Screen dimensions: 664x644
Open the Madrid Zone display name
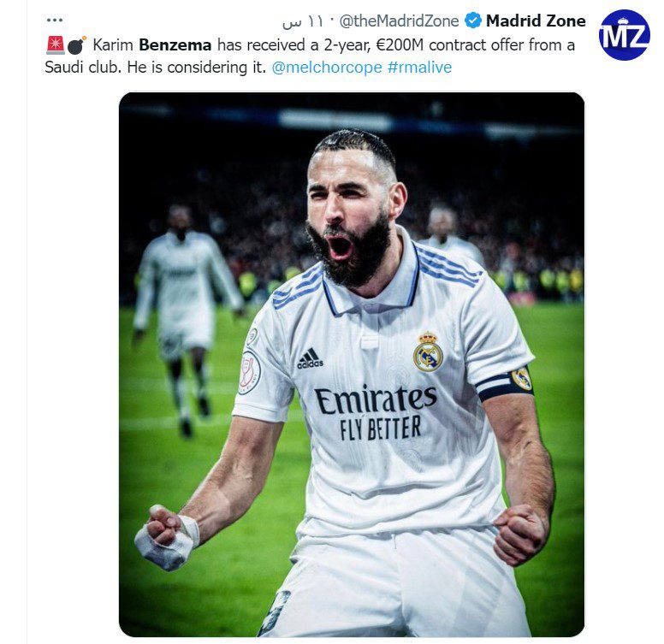[536, 21]
